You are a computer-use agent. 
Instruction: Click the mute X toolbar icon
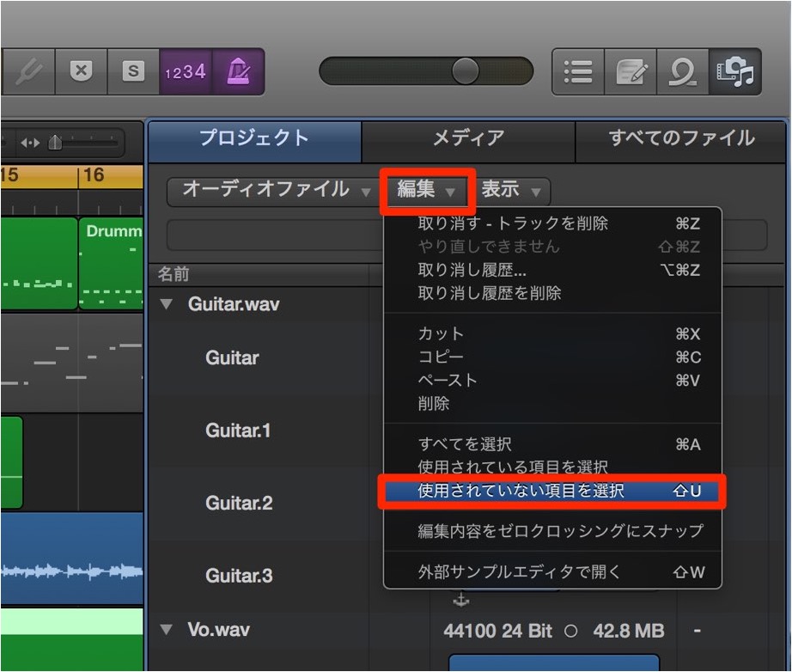(81, 71)
